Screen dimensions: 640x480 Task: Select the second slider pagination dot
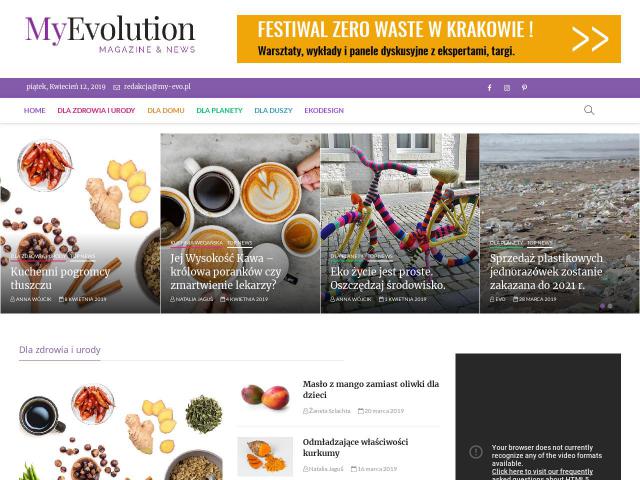point(610,306)
